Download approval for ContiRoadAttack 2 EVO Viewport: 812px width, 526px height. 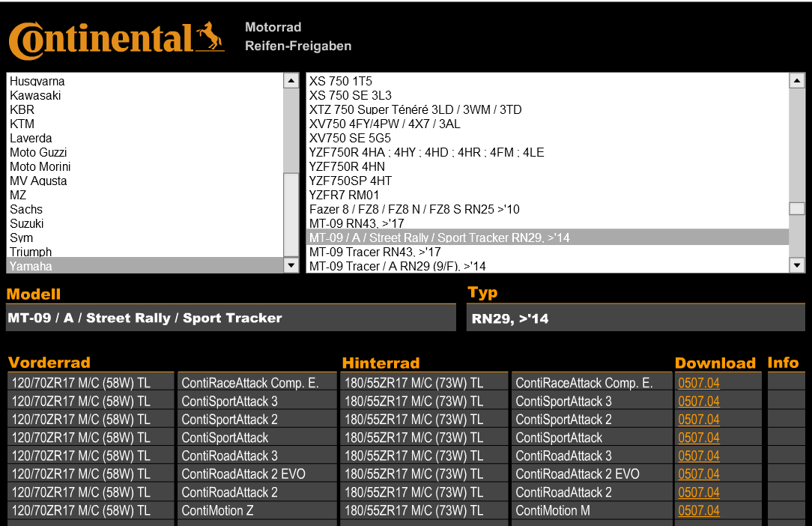tap(698, 474)
